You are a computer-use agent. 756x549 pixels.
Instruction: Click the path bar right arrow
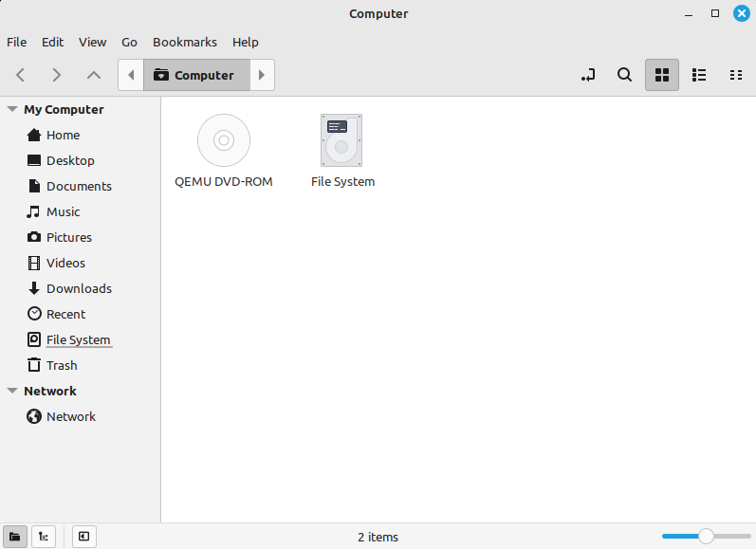262,75
